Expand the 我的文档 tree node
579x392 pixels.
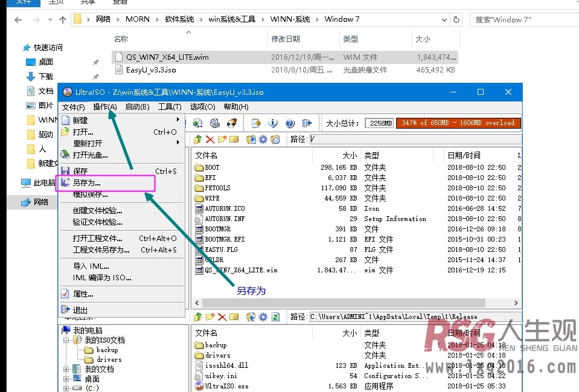[x=66, y=369]
